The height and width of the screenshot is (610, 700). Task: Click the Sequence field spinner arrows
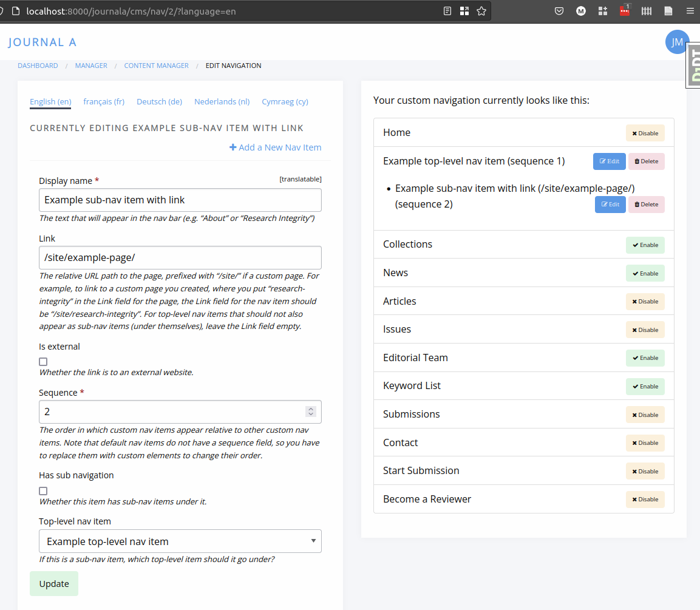pos(311,412)
